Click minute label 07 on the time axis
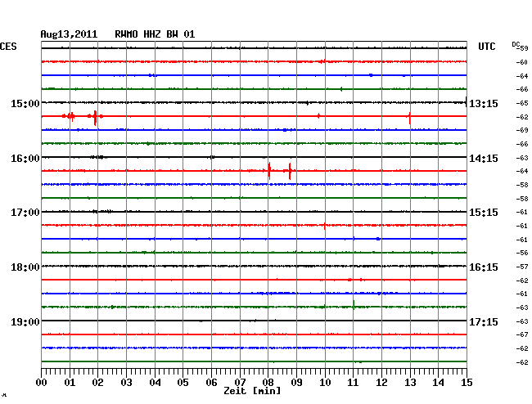This screenshot has width=532, height=404. 240,383
